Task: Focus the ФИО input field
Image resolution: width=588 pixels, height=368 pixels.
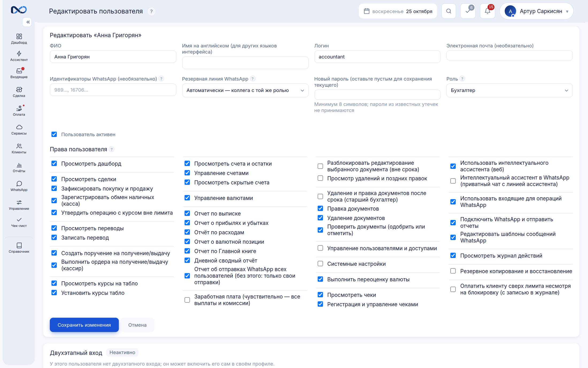Action: pyautogui.click(x=113, y=57)
